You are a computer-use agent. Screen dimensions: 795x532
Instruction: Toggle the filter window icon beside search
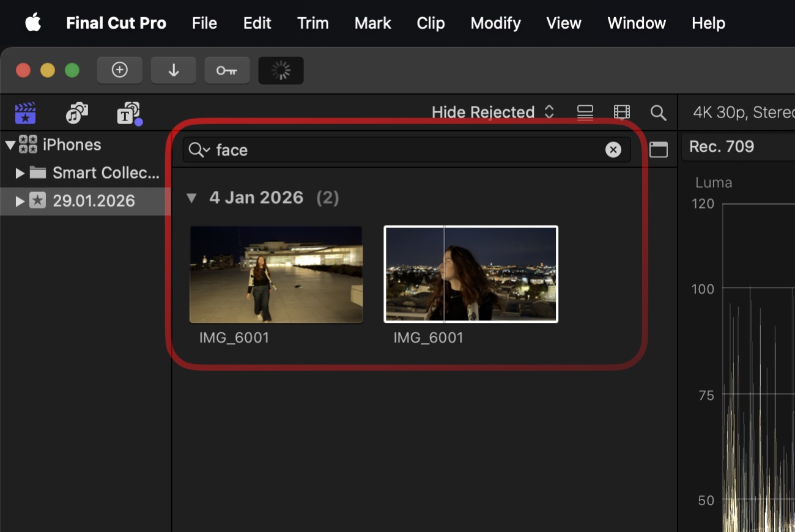coord(658,150)
